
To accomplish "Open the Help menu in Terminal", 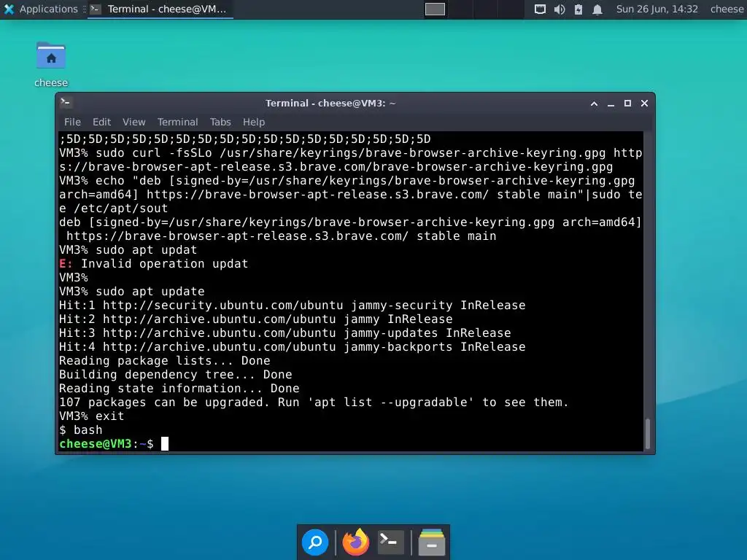I will pos(253,122).
